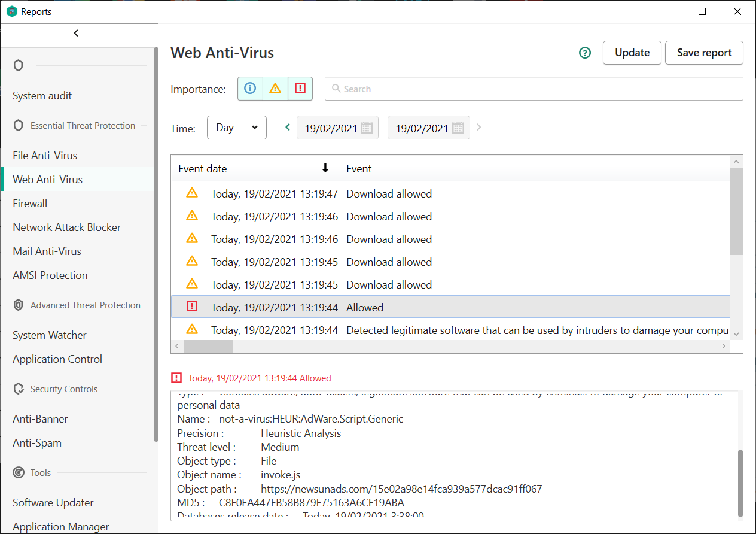The width and height of the screenshot is (756, 534).
Task: Toggle the informational events importance filter
Action: (250, 89)
